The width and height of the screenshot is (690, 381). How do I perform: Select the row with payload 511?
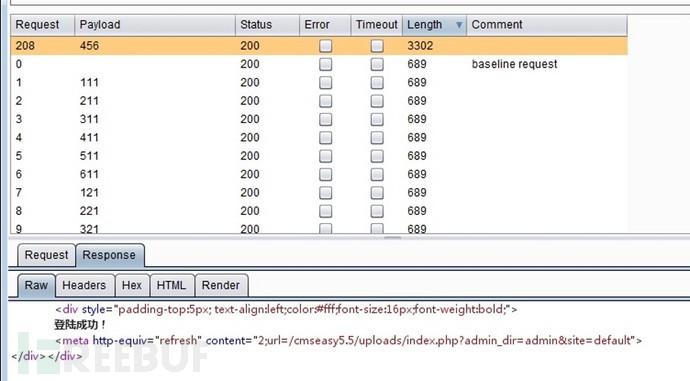tap(319, 156)
